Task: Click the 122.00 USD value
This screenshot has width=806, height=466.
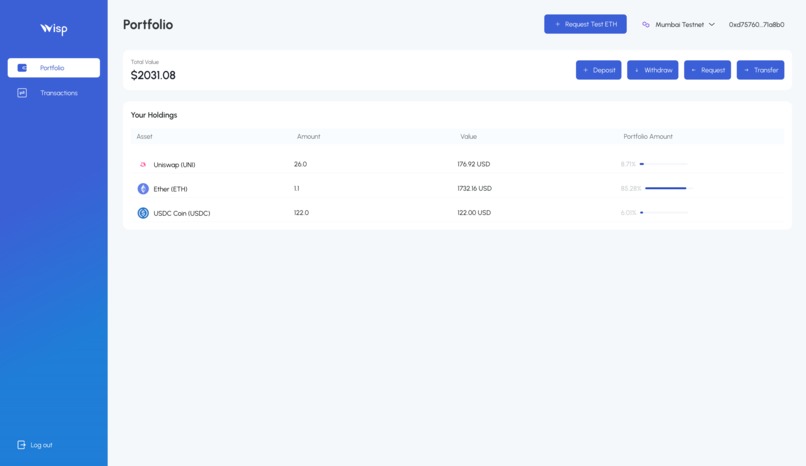Action: [x=474, y=212]
